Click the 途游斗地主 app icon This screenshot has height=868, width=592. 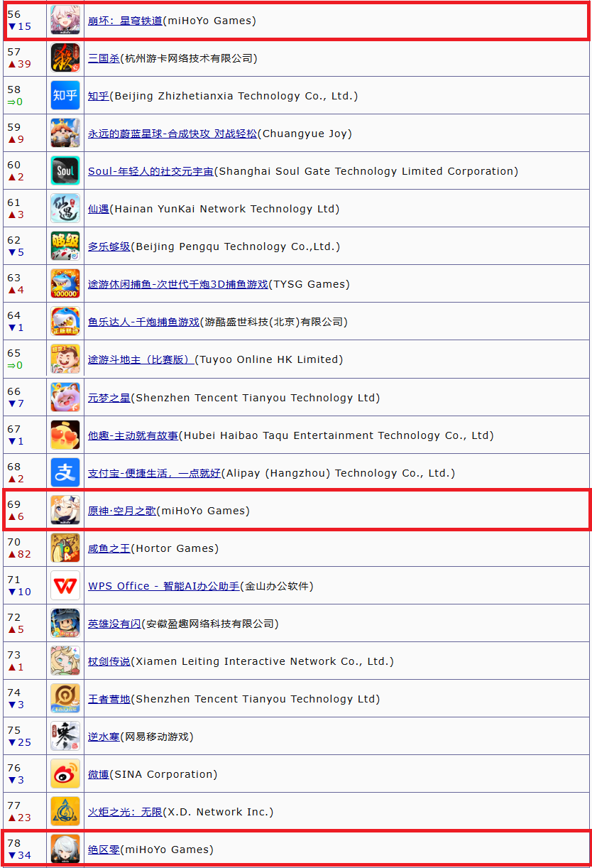point(65,359)
